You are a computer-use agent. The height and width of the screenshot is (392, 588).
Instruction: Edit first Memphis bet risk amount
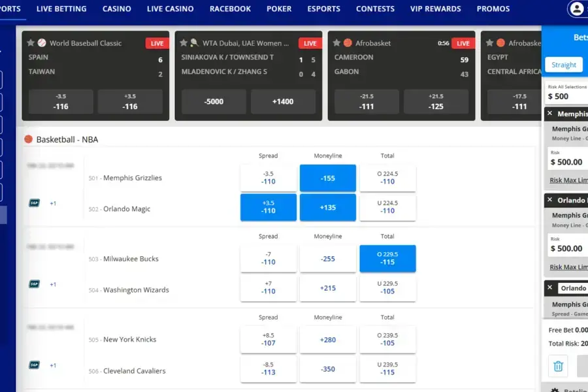pos(568,158)
